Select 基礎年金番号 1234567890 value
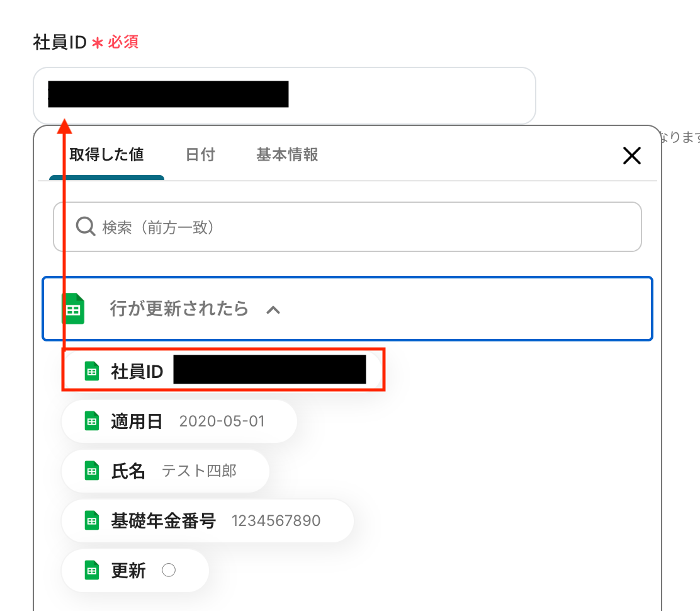This screenshot has width=700, height=611. tap(208, 521)
